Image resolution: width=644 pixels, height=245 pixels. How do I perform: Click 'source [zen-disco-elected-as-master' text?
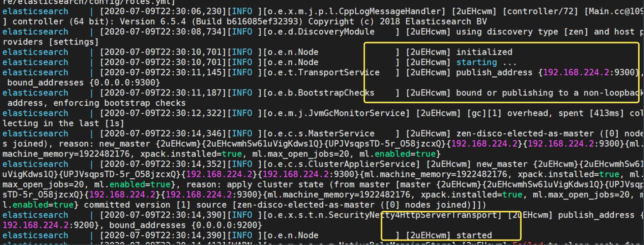[x=286, y=205]
